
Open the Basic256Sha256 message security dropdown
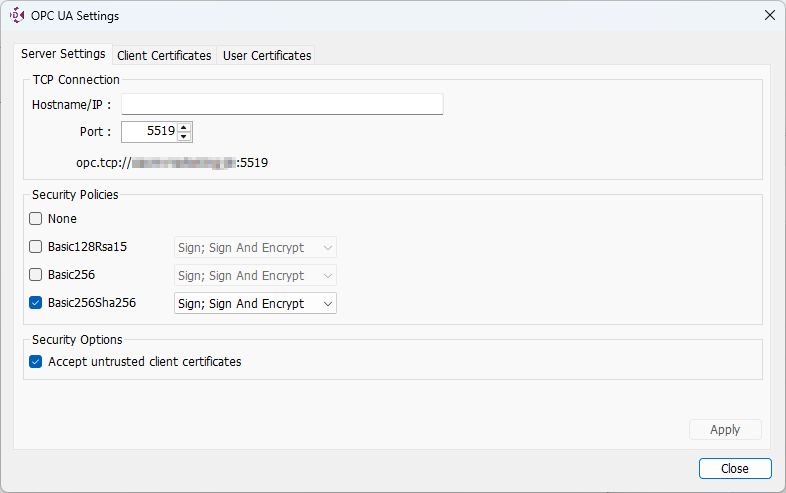pyautogui.click(x=255, y=303)
